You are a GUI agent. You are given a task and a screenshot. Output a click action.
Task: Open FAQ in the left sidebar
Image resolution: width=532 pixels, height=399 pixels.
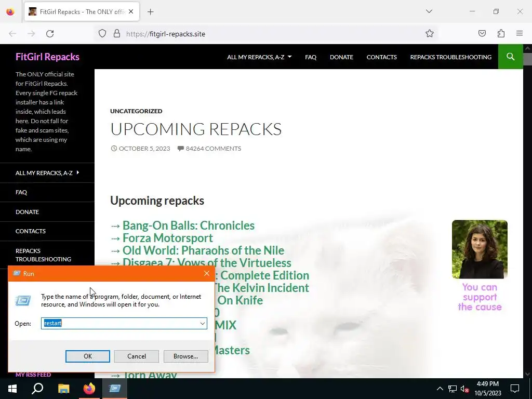21,192
